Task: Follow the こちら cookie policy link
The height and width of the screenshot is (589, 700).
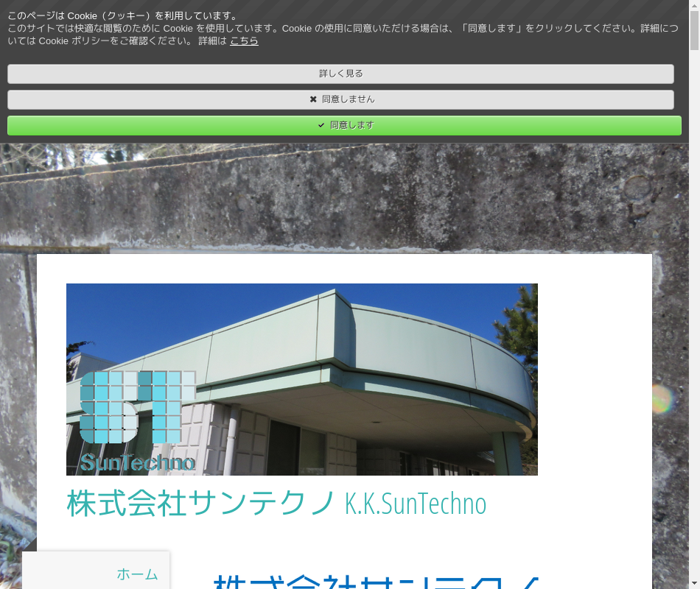Action: [x=244, y=41]
